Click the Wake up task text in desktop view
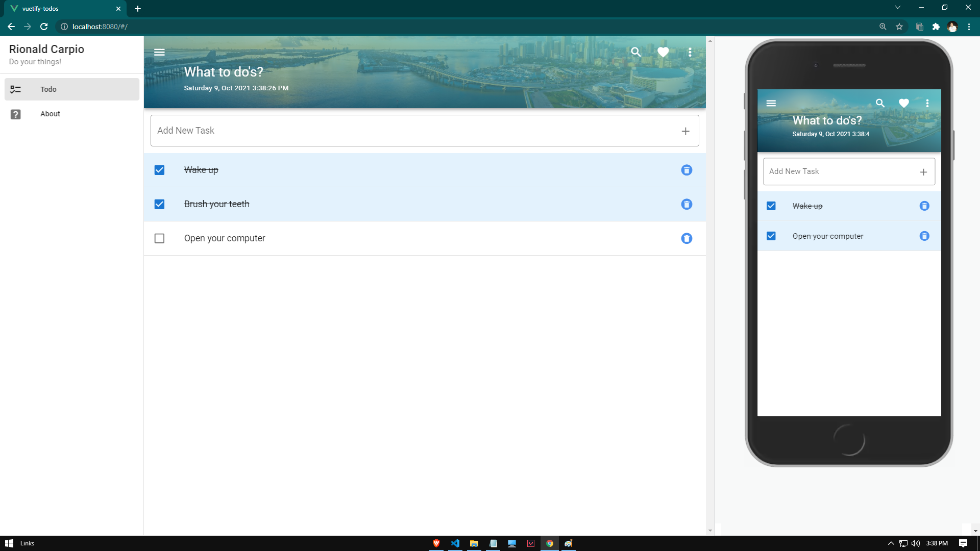The width and height of the screenshot is (980, 551). tap(201, 170)
